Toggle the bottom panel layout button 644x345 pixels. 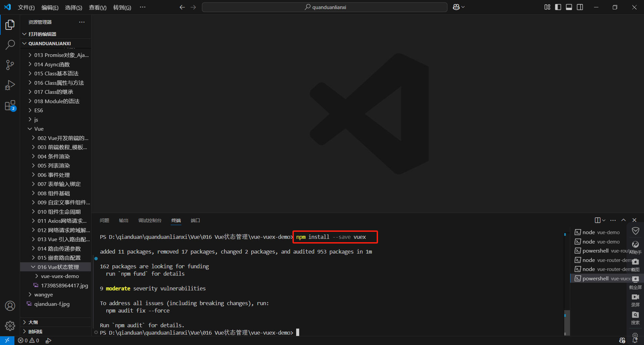pos(569,7)
